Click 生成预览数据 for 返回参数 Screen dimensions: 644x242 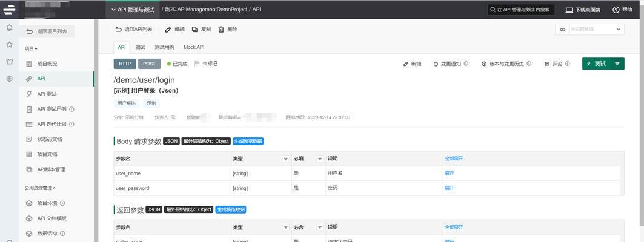point(231,209)
